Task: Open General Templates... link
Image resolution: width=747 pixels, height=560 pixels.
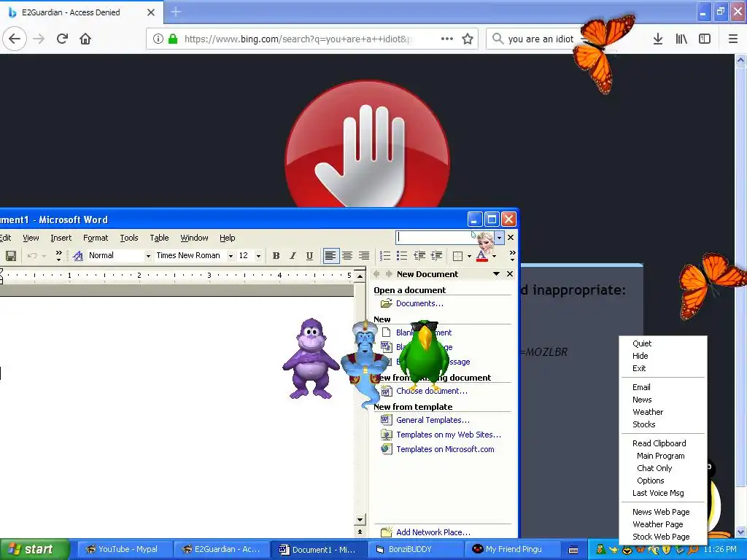Action: point(433,420)
